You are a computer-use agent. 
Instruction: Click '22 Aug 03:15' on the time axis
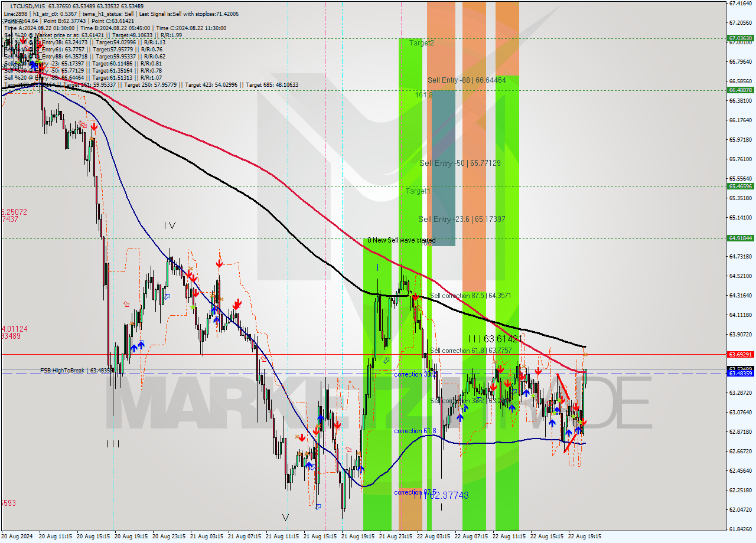434,537
